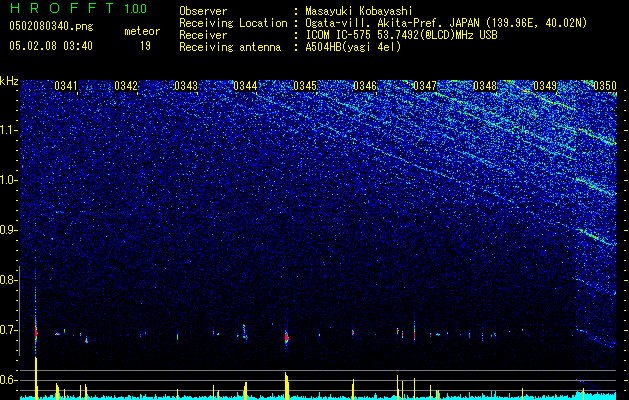This screenshot has width=629, height=400.
Task: Click the HROFFT 1.0.0 title text
Action: (78, 8)
